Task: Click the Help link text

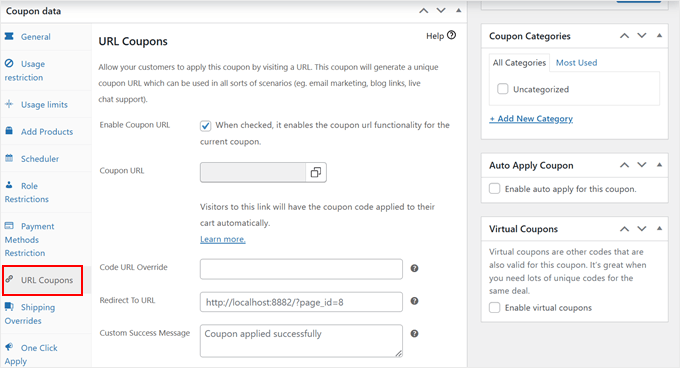Action: point(435,36)
